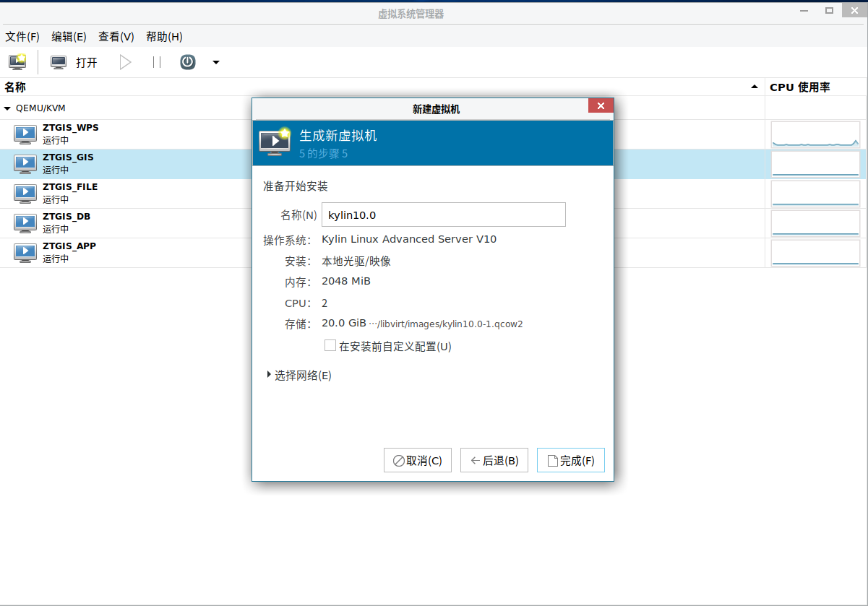868x606 pixels.
Task: Select the ZTGIS_FILE virtual machine icon
Action: tap(25, 193)
